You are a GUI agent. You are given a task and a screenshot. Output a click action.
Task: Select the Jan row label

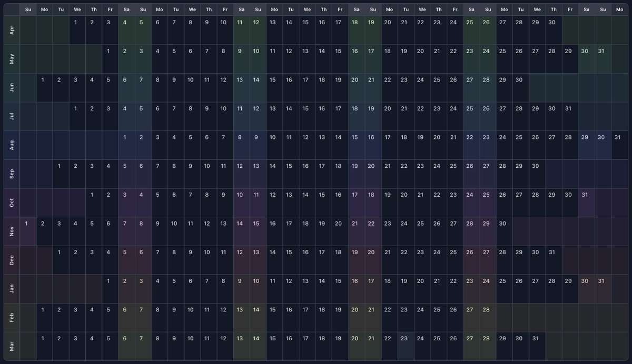tap(12, 288)
